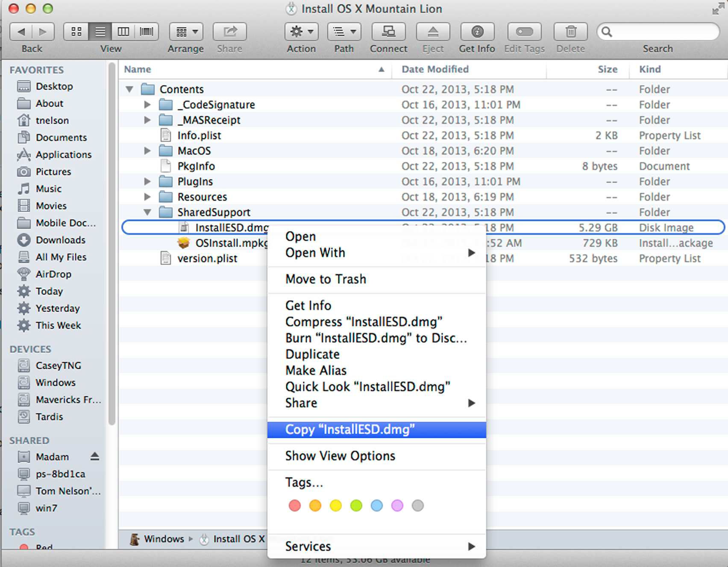Click the Get Info toolbar icon
The width and height of the screenshot is (728, 567).
[x=477, y=32]
